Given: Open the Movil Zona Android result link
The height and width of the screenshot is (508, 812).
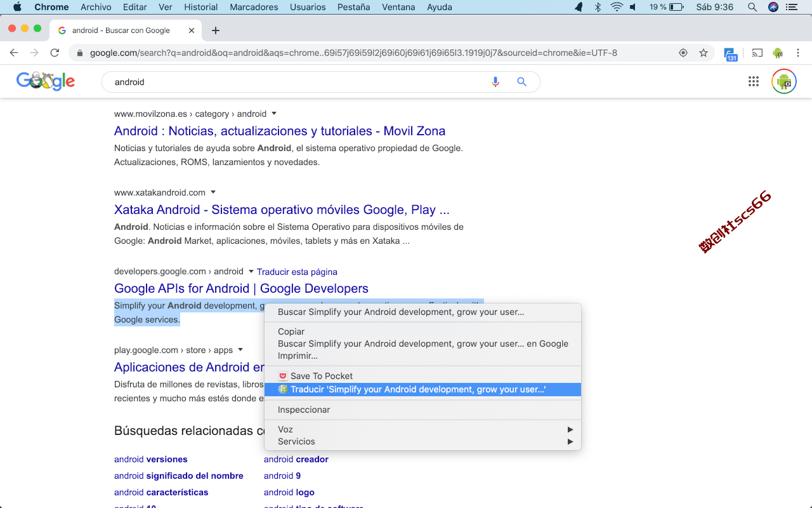Looking at the screenshot, I should (280, 131).
